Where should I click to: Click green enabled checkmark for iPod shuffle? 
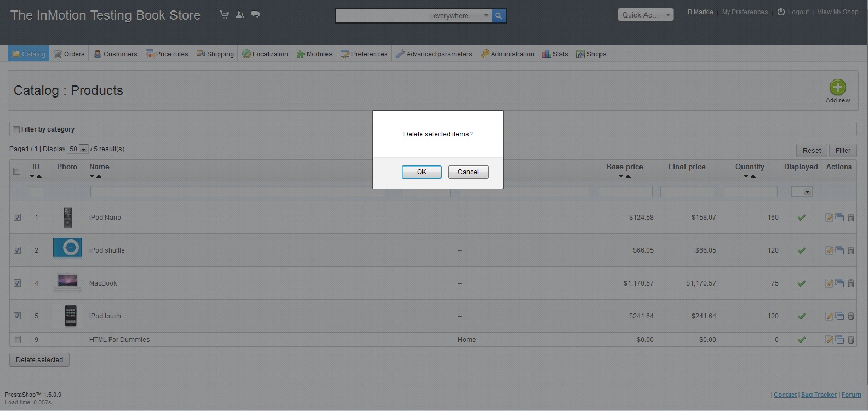pos(801,250)
